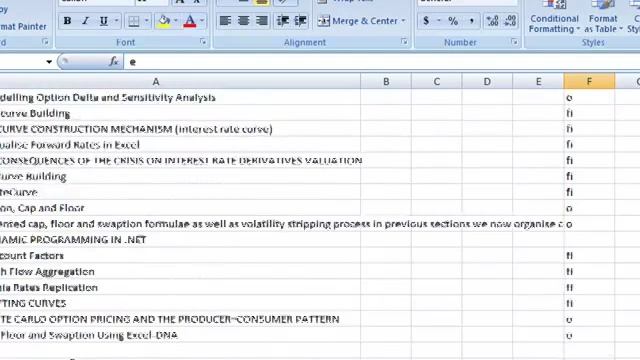
Task: Open underline style dropdown arrow
Action: (x=117, y=21)
